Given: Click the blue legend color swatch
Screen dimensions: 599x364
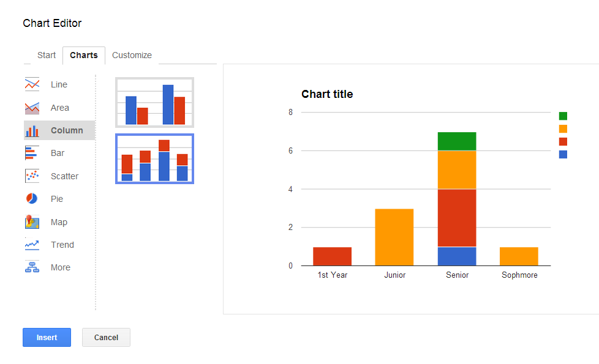Looking at the screenshot, I should click(x=563, y=154).
